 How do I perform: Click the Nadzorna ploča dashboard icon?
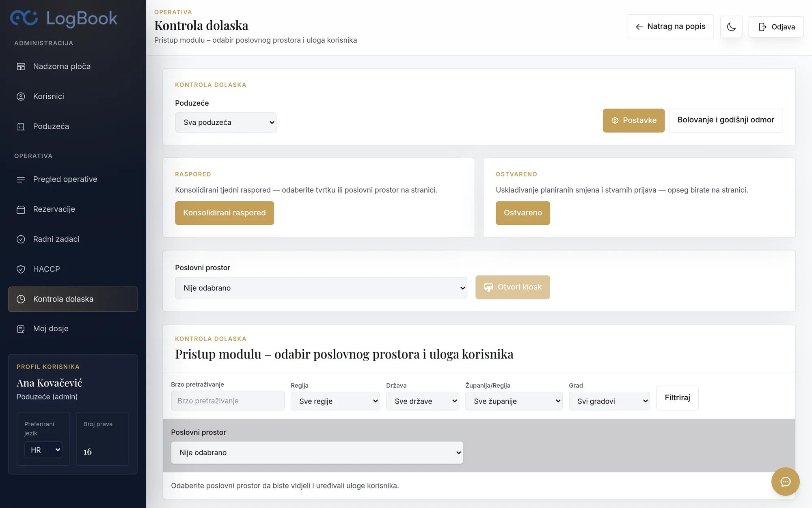(x=21, y=66)
